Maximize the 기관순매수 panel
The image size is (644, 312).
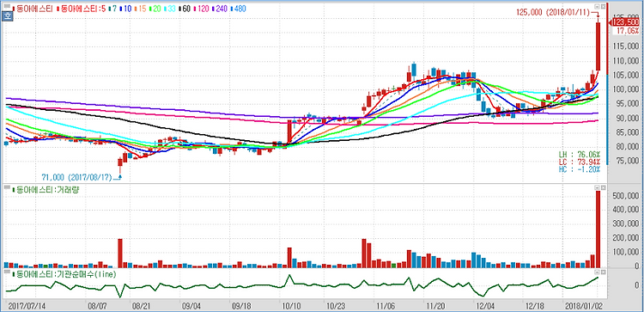click(x=603, y=272)
